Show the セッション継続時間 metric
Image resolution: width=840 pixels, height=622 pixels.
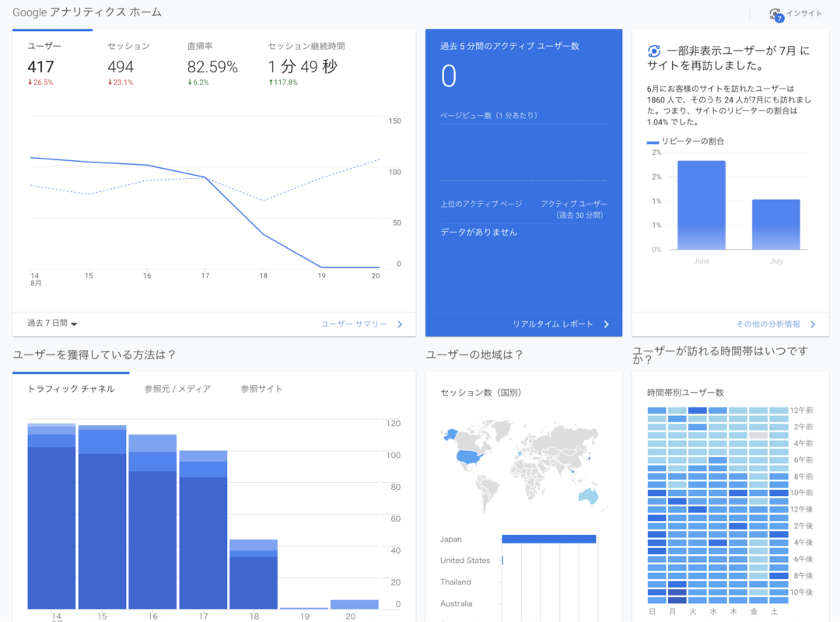tap(306, 47)
